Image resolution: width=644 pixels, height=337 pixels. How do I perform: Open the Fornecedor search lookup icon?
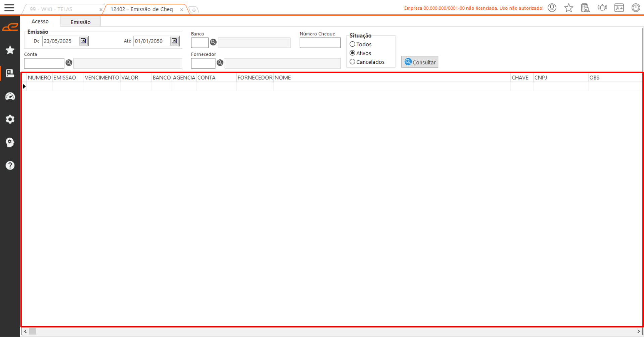(220, 63)
